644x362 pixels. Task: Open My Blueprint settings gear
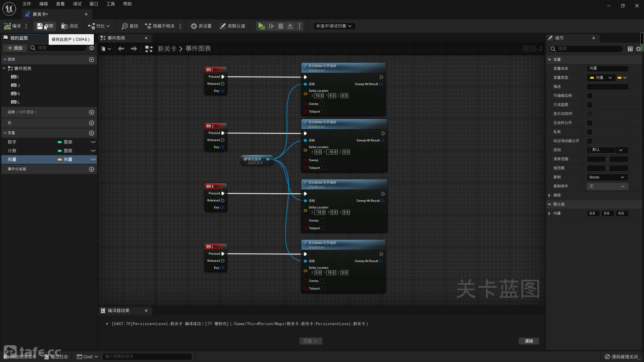click(x=92, y=48)
